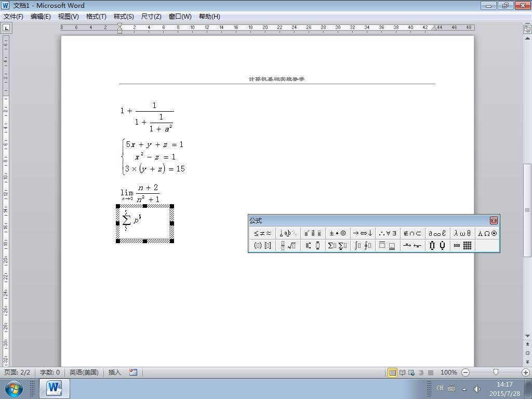
Task: Click the 100% zoom level button
Action: tap(448, 373)
